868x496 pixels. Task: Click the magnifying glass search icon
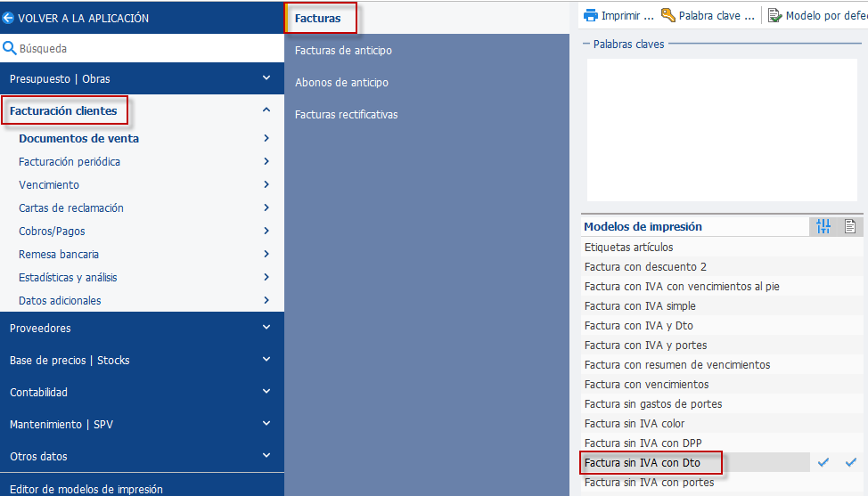10,48
